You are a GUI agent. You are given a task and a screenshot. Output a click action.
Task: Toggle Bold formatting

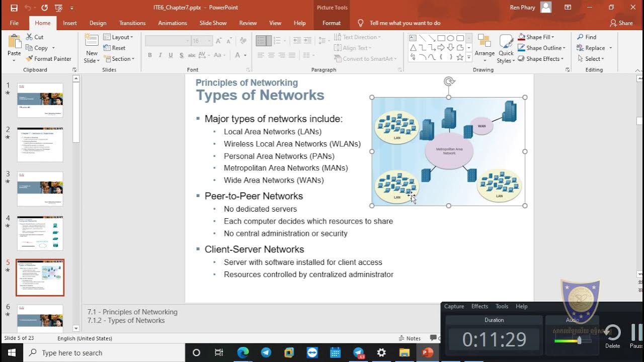[x=149, y=55]
